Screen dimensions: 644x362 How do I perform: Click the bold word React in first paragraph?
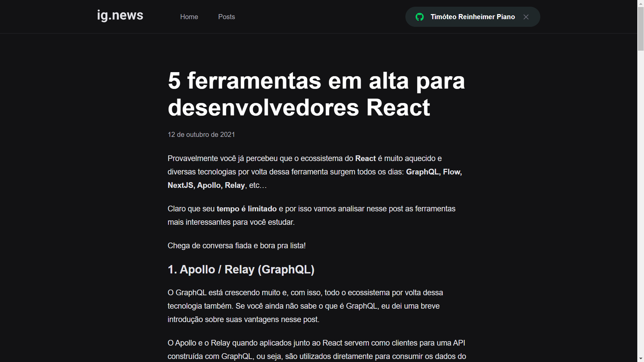click(365, 158)
